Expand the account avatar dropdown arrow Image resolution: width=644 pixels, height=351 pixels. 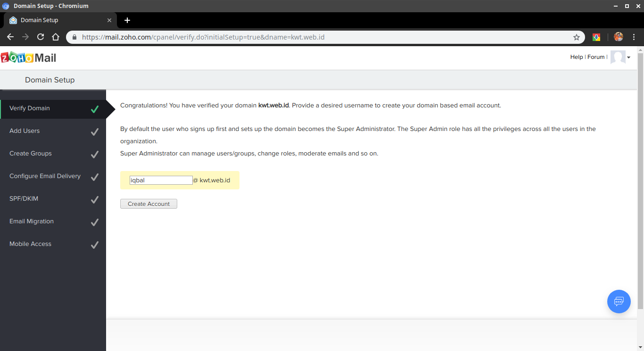pos(628,57)
